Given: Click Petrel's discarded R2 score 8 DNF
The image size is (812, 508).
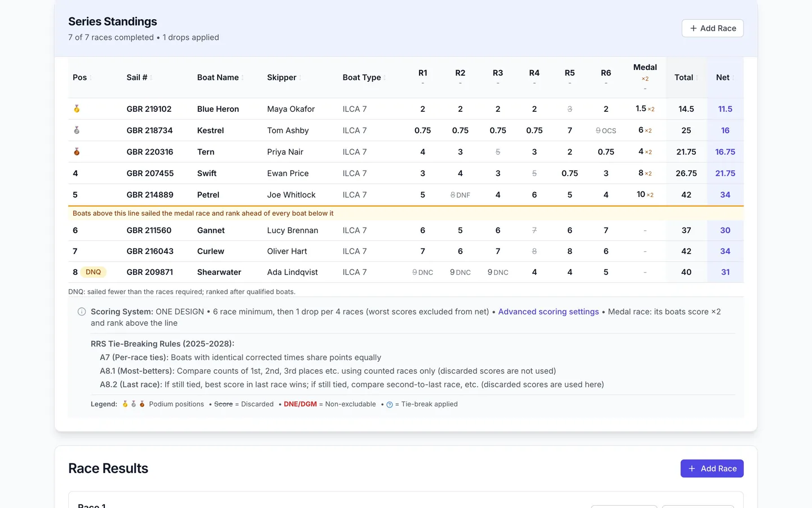Looking at the screenshot, I should click(460, 195).
